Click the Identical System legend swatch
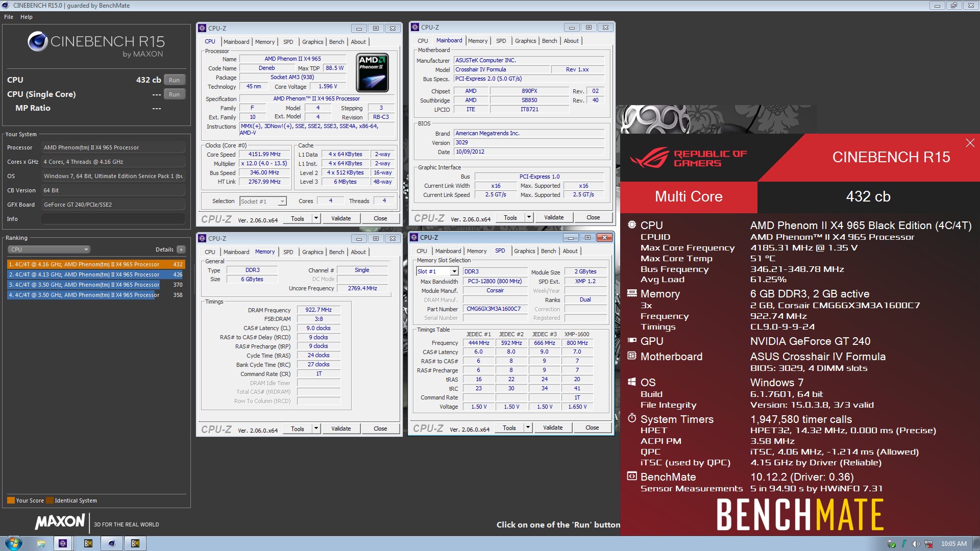Image resolution: width=980 pixels, height=551 pixels. [50, 500]
